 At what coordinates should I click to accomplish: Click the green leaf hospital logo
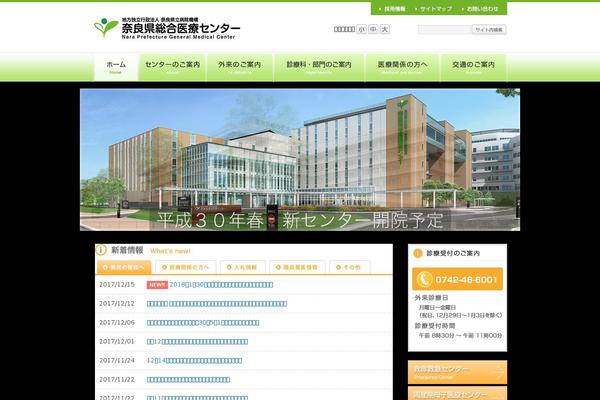click(106, 27)
